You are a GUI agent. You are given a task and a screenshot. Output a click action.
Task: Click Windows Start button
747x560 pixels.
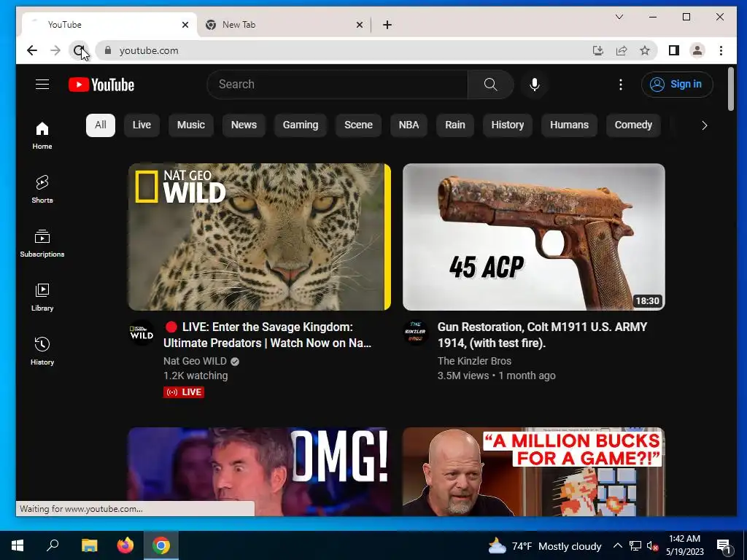point(18,545)
